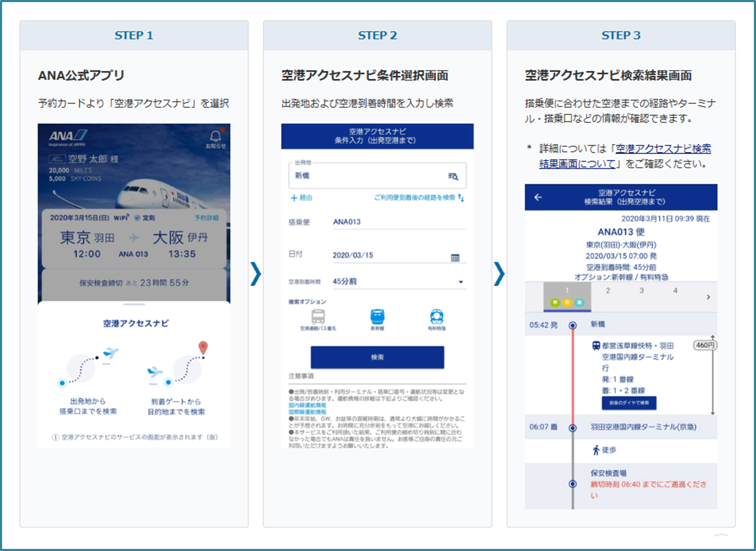The image size is (756, 551).
Task: Click the STEP 3 header
Action: [x=621, y=35]
